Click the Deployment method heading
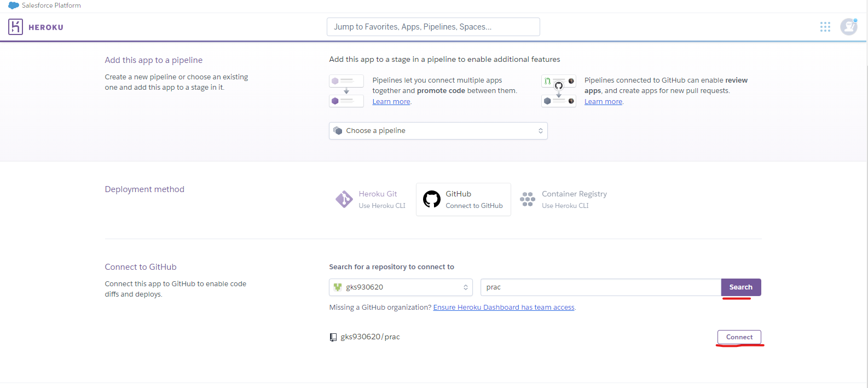This screenshot has width=868, height=388. coord(144,189)
